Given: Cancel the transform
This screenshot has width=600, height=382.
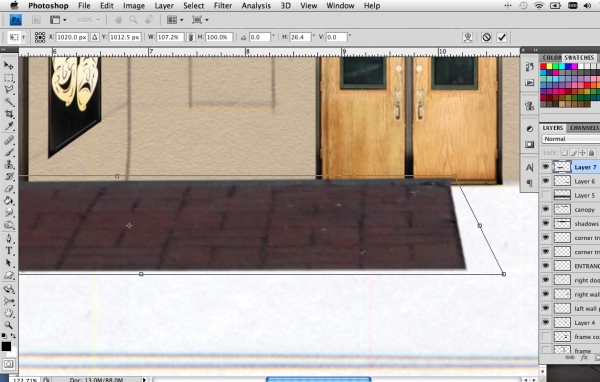Looking at the screenshot, I should 486,37.
